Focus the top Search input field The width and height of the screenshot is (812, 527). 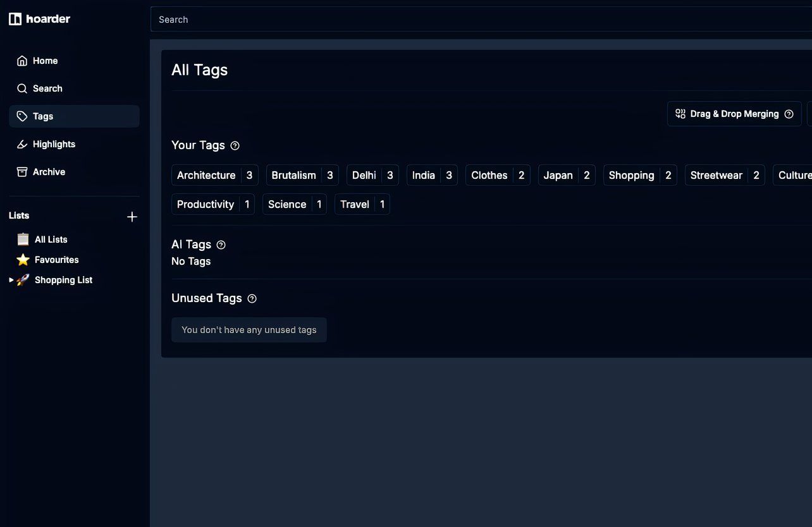click(x=481, y=20)
